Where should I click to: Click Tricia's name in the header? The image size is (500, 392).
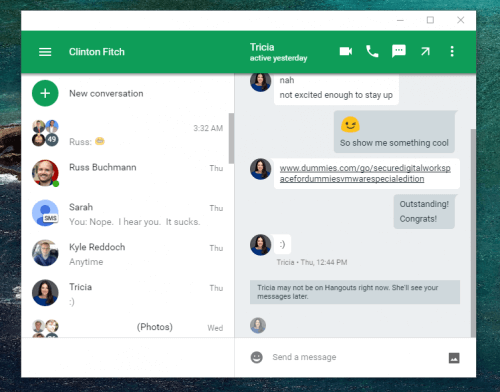pos(262,47)
